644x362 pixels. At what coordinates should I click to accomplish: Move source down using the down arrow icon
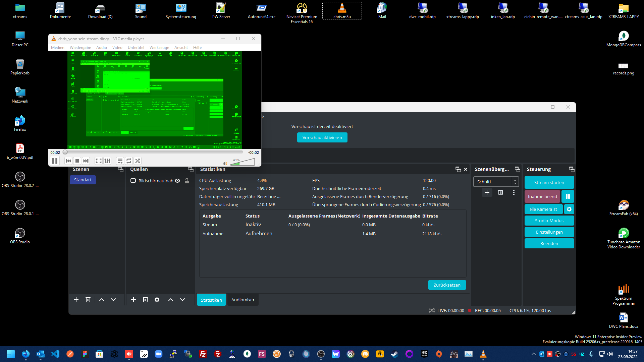click(x=182, y=300)
